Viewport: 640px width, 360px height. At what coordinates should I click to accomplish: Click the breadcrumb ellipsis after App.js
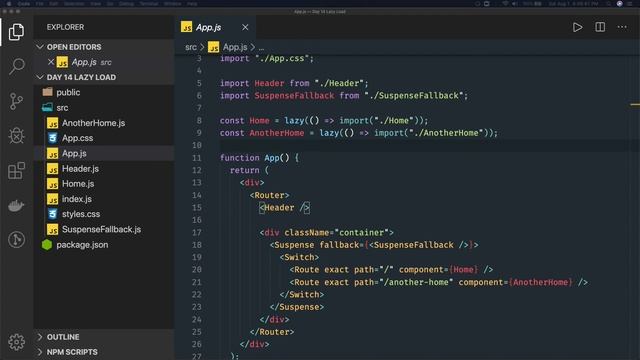pos(261,48)
